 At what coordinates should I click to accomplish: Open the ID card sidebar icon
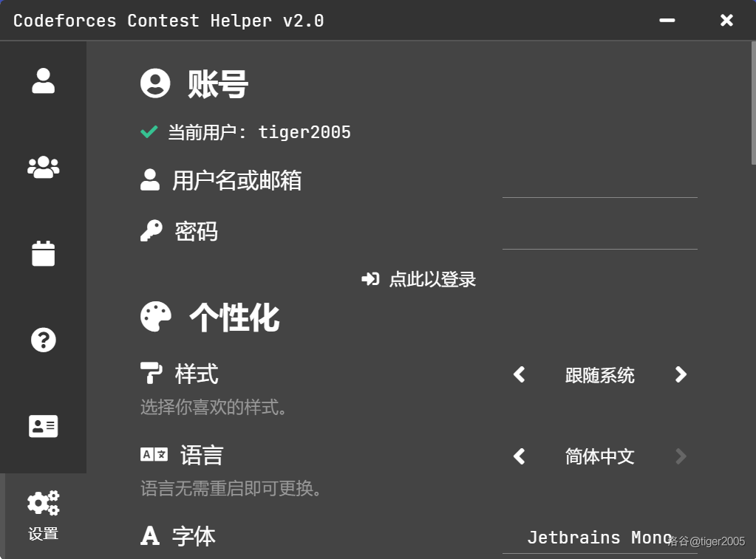(x=44, y=426)
